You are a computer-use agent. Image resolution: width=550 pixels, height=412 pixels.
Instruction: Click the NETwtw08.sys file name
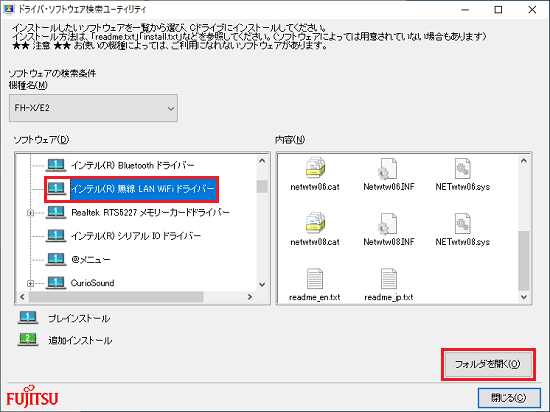coord(463,242)
